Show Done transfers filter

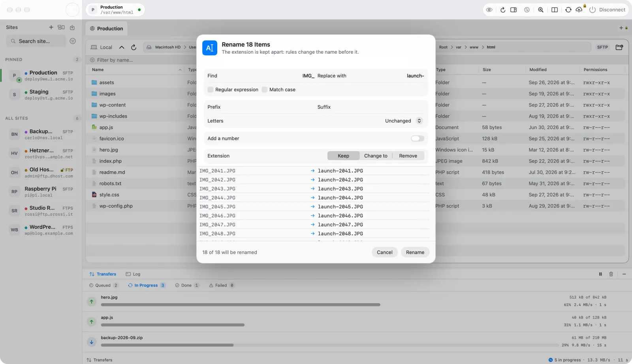point(187,285)
